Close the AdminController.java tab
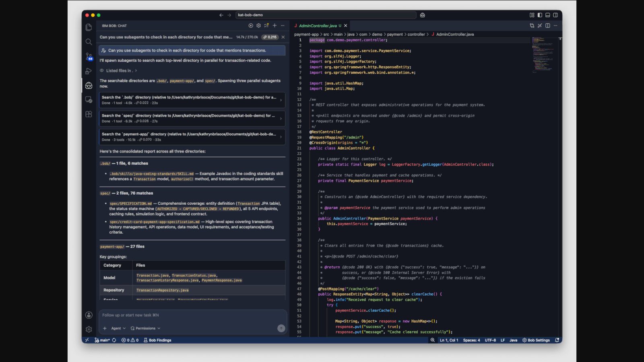The image size is (644, 362). click(345, 26)
